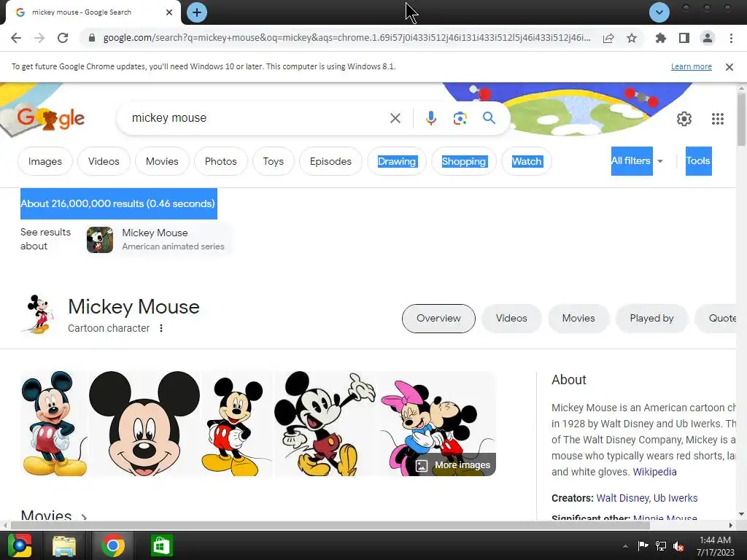Open Microsoft Store from taskbar

[161, 545]
